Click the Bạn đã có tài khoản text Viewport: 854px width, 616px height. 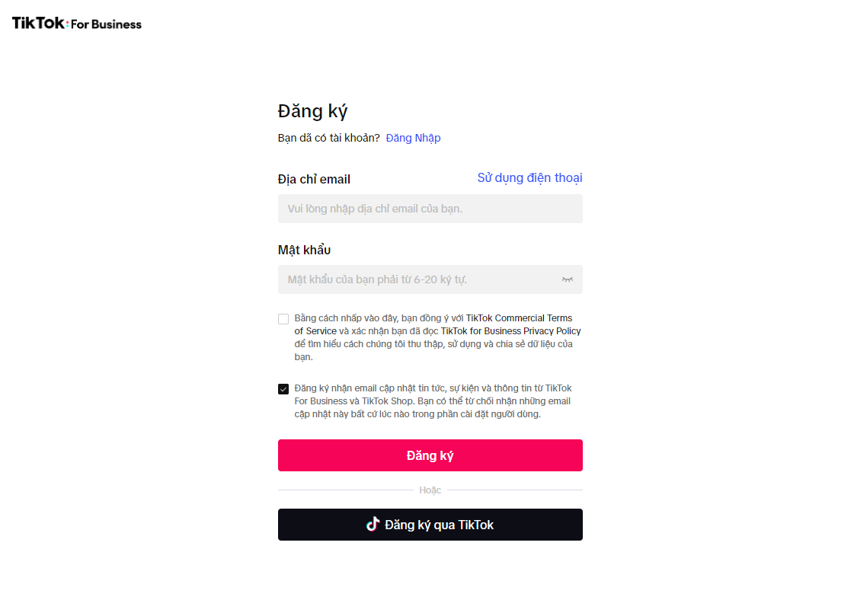click(328, 139)
